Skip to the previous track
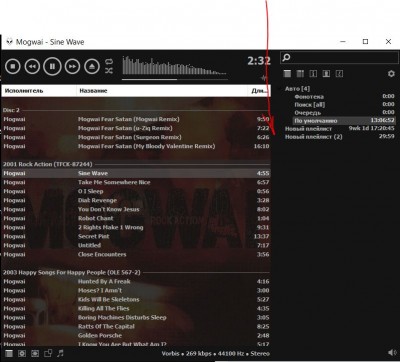Screen dimensions: 400x362 tap(32, 66)
